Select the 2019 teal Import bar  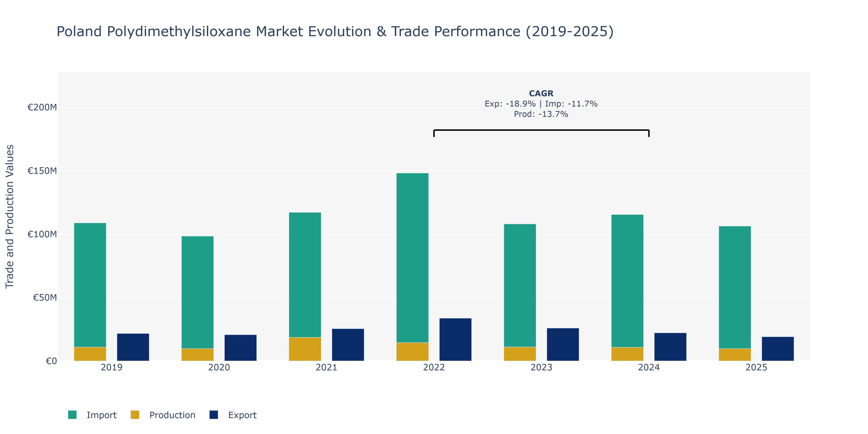click(x=90, y=285)
